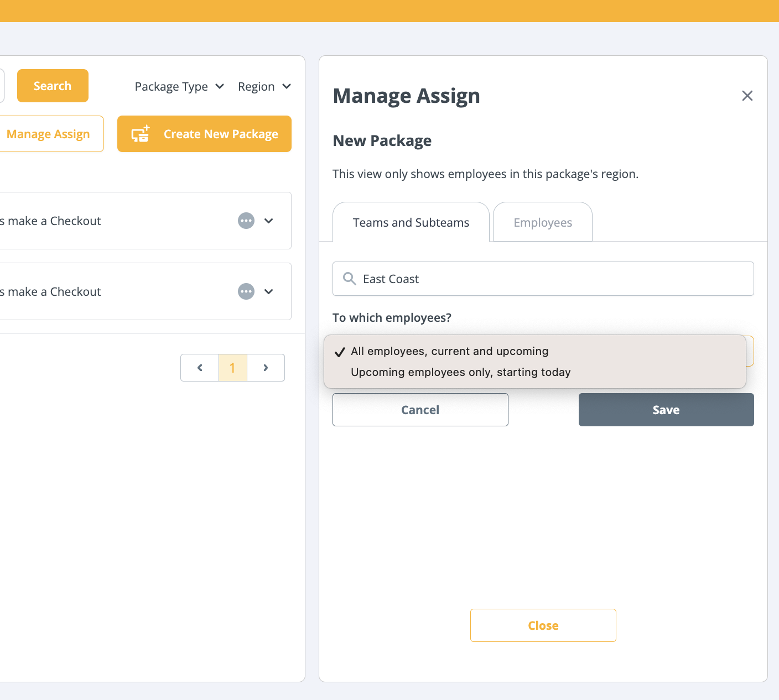The height and width of the screenshot is (700, 779).
Task: Go to the next page arrow
Action: point(266,368)
